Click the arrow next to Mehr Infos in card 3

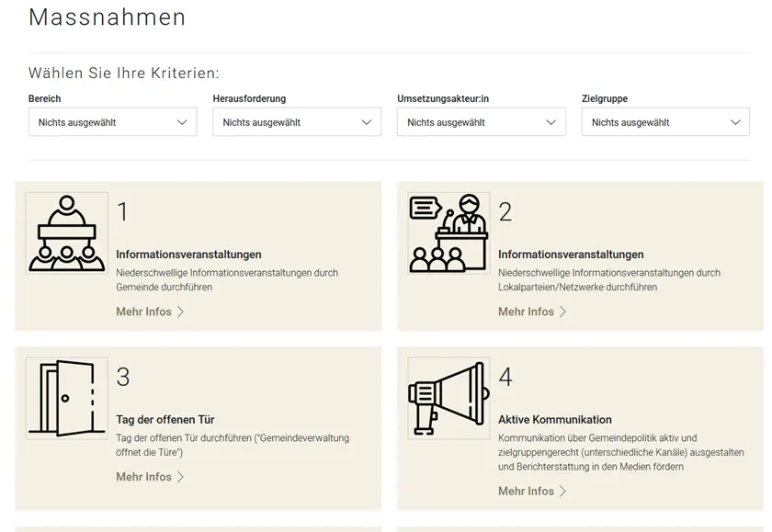[x=181, y=477]
